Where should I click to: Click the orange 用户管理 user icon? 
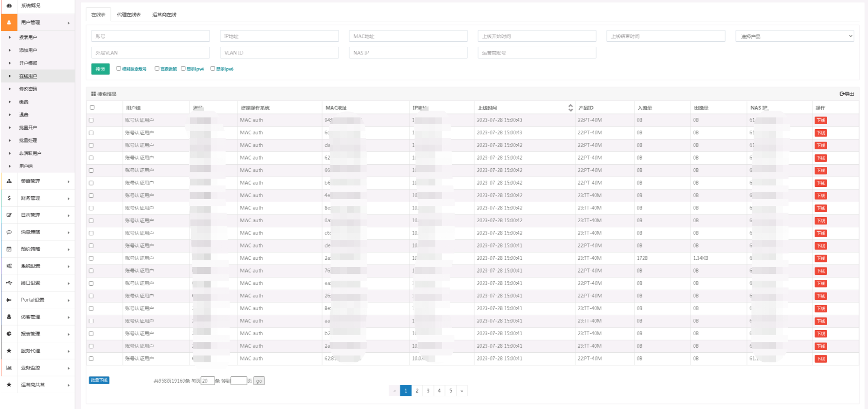point(9,22)
